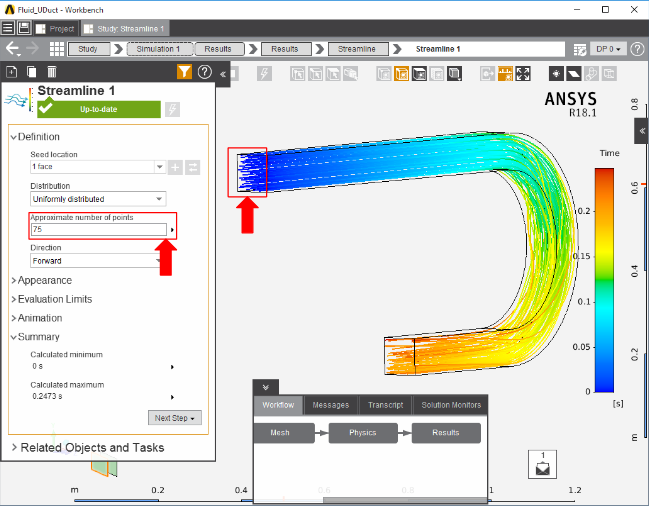
Task: Open Calculated maximum options arrow
Action: coord(172,397)
